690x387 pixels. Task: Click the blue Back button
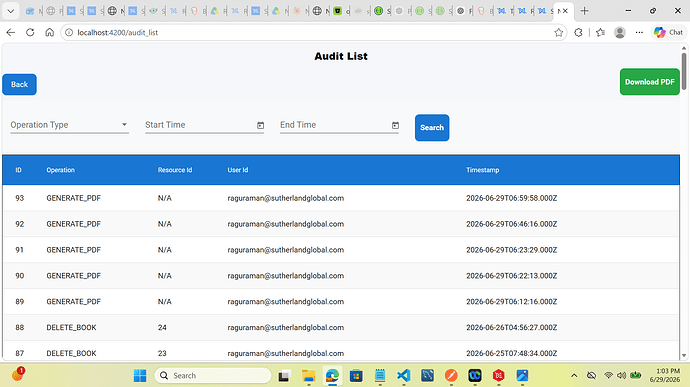pos(19,85)
